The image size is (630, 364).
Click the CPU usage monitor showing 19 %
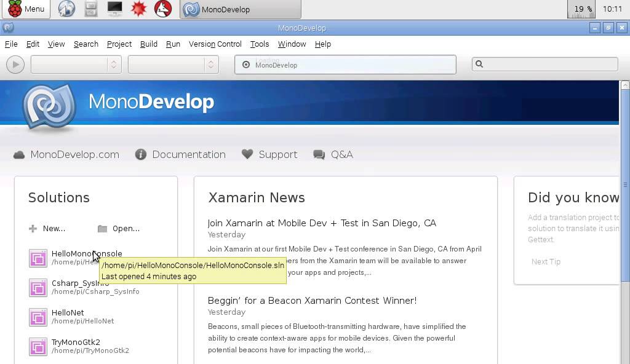point(581,9)
